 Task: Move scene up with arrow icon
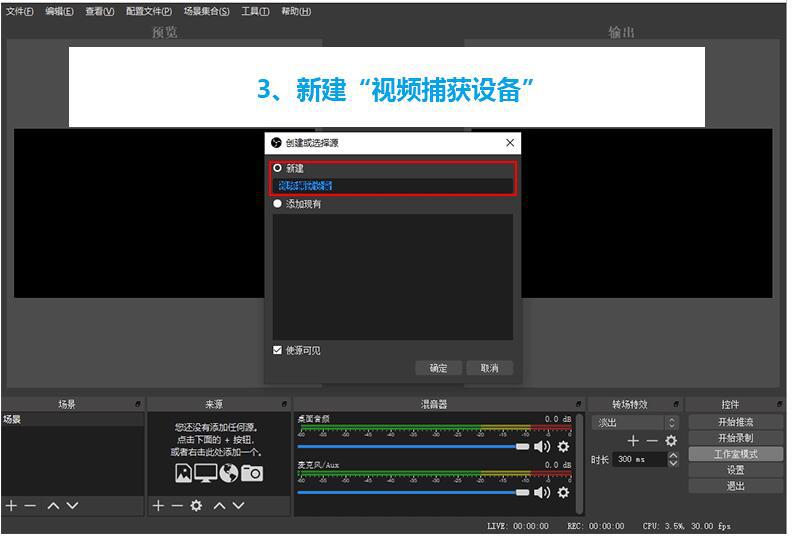tap(53, 505)
